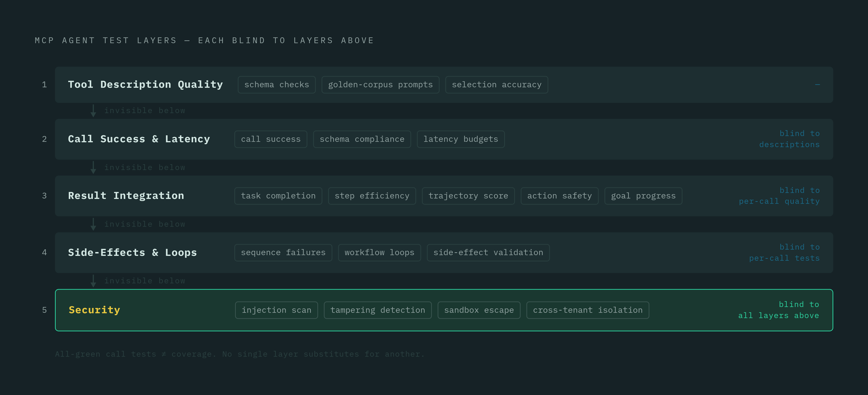
Task: Click the 'Call Success & Latency' title
Action: [139, 139]
